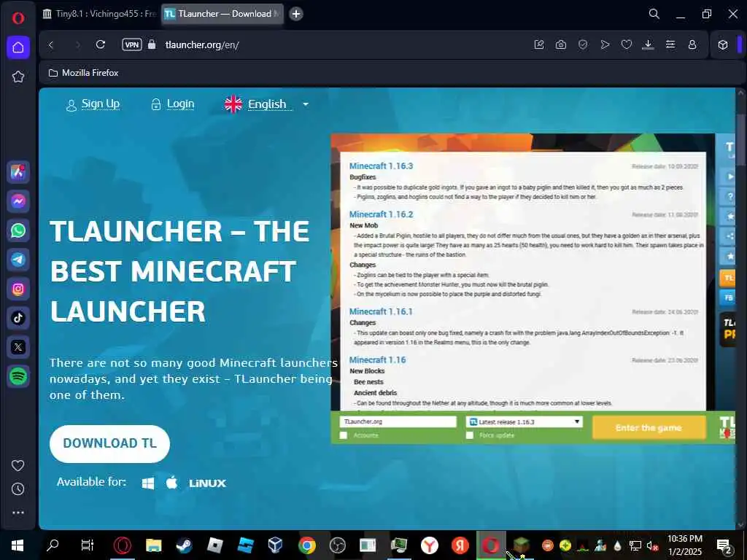Launch Steam from taskbar
Screen dimensions: 747x560
tap(184, 545)
